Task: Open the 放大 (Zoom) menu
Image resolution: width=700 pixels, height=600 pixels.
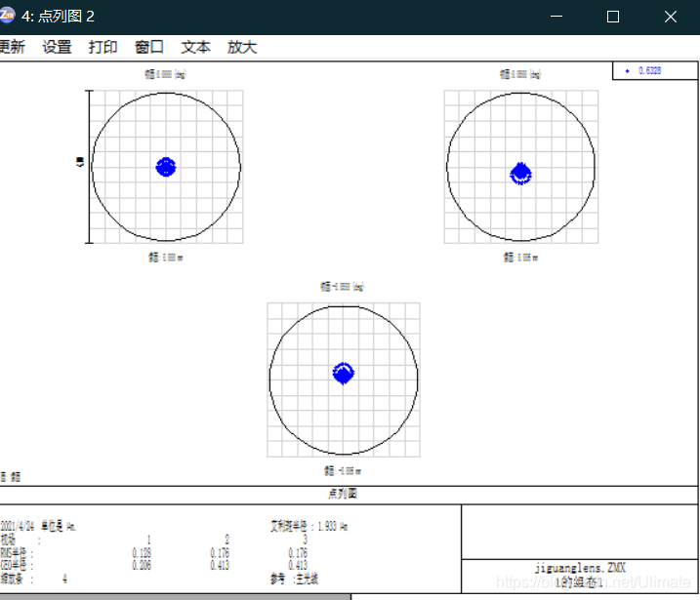Action: pyautogui.click(x=242, y=47)
